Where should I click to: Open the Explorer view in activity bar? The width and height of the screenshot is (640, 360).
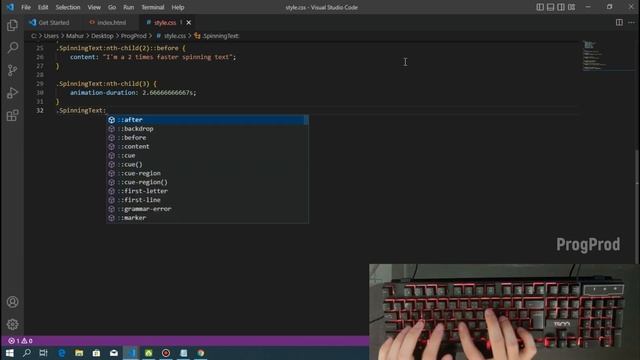[12, 26]
